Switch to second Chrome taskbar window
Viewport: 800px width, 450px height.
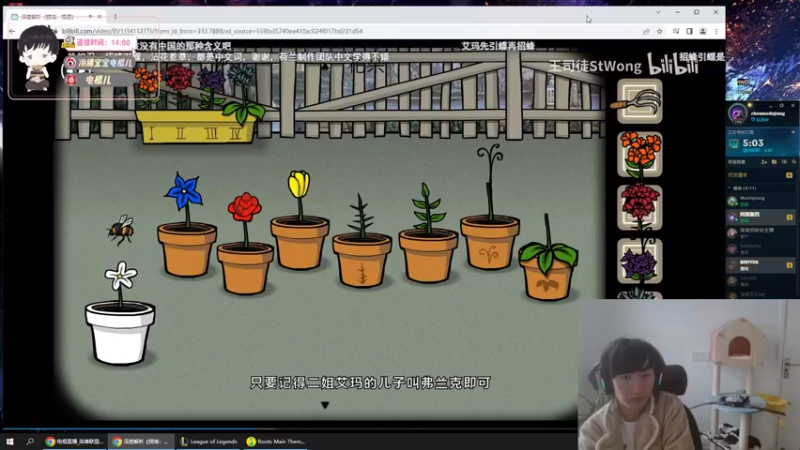click(140, 442)
